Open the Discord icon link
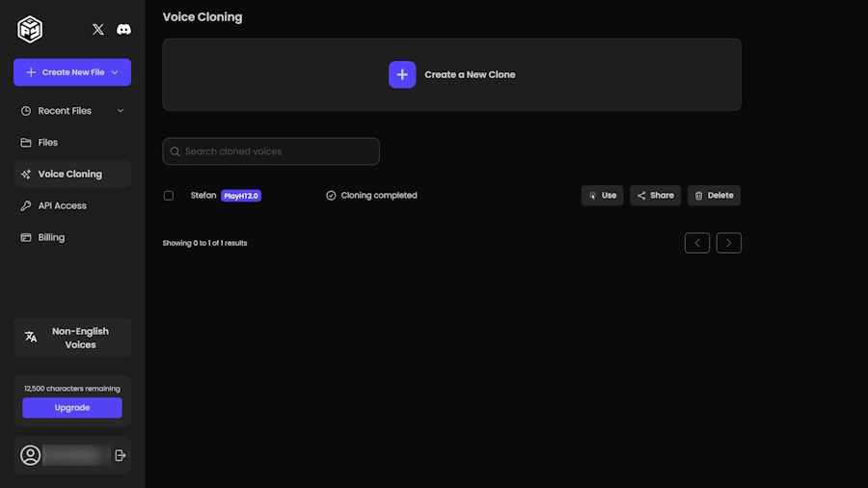 tap(123, 29)
